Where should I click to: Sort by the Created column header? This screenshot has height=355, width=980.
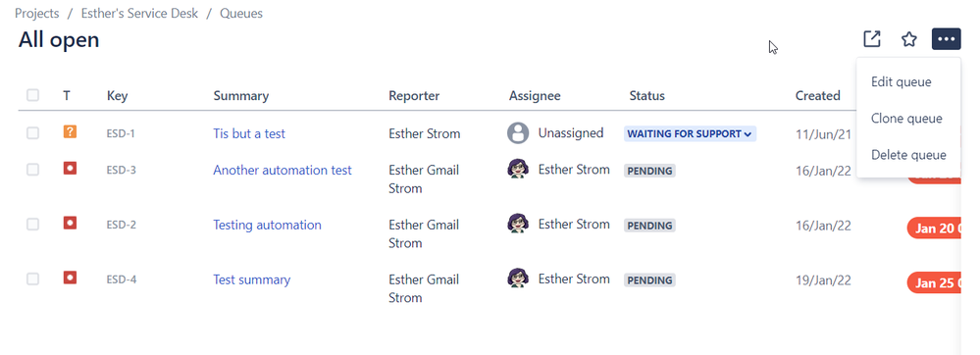[x=817, y=96]
